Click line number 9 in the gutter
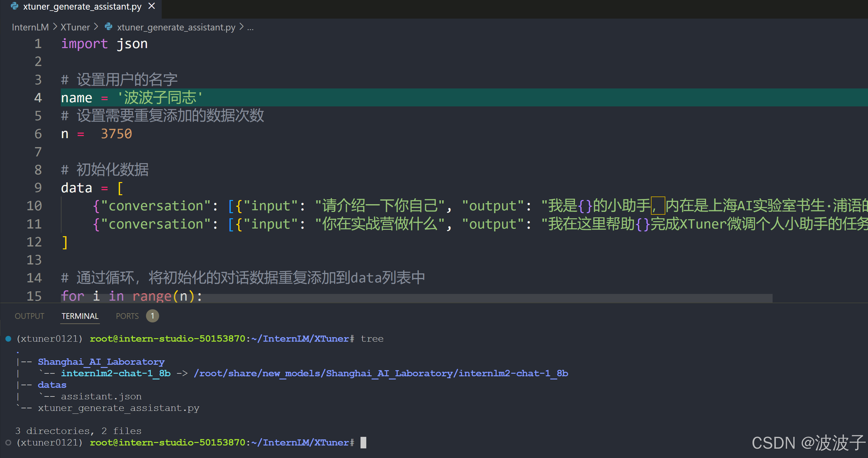 38,188
